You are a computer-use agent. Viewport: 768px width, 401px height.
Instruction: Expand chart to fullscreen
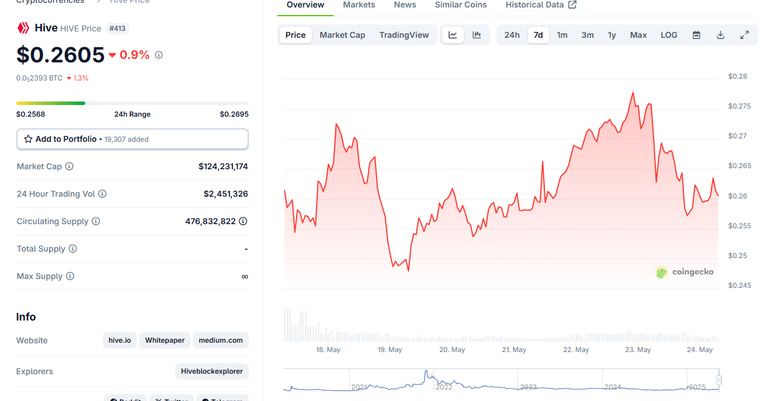(x=744, y=35)
